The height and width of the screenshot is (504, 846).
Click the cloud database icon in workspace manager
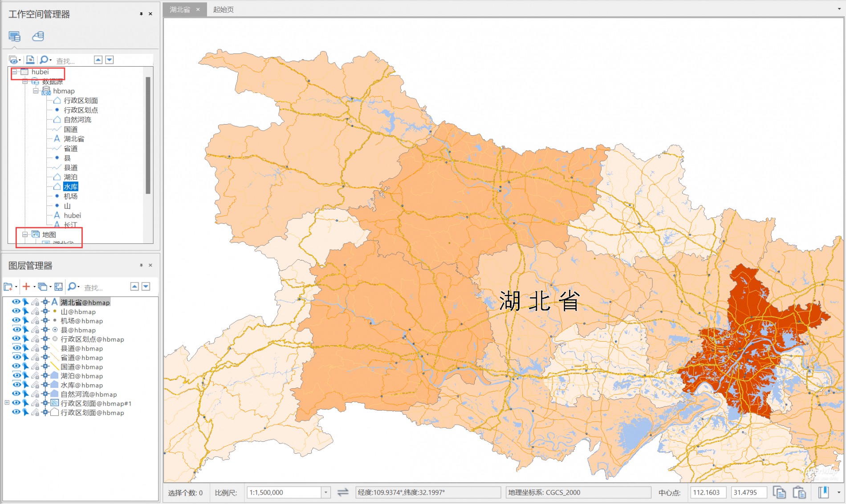(x=38, y=36)
